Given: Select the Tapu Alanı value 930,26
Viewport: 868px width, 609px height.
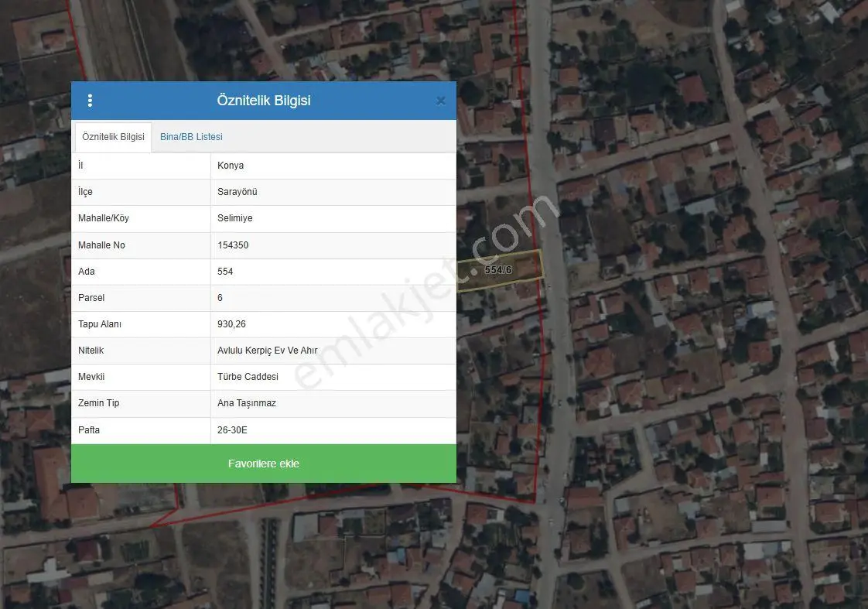Looking at the screenshot, I should click(x=231, y=324).
